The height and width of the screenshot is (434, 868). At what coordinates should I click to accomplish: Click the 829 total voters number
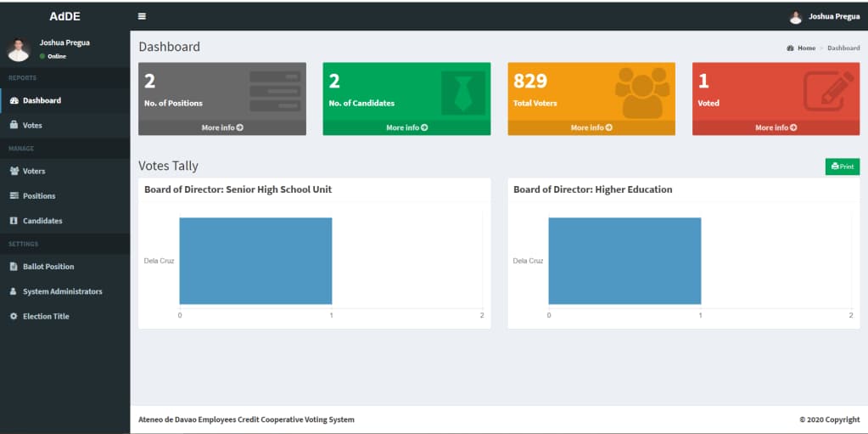pyautogui.click(x=530, y=81)
